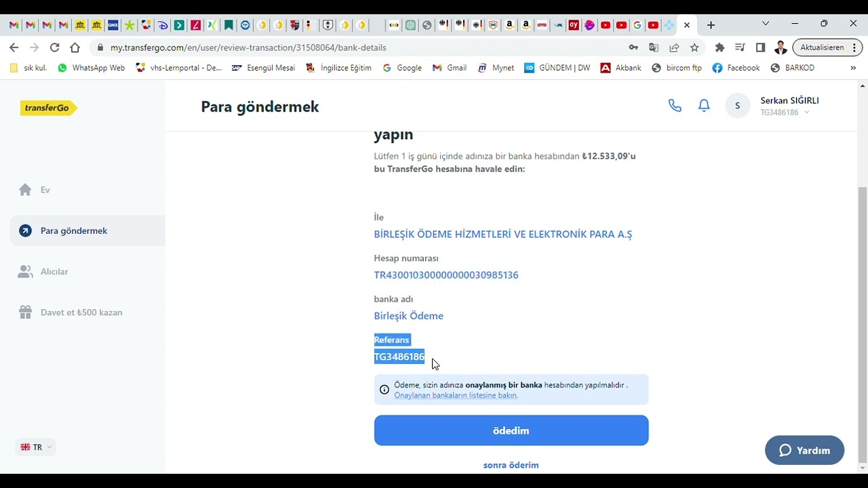The width and height of the screenshot is (868, 488).
Task: Click BİRLEŞİK ÖDEME HİZMETLERİ company name
Action: (x=503, y=235)
